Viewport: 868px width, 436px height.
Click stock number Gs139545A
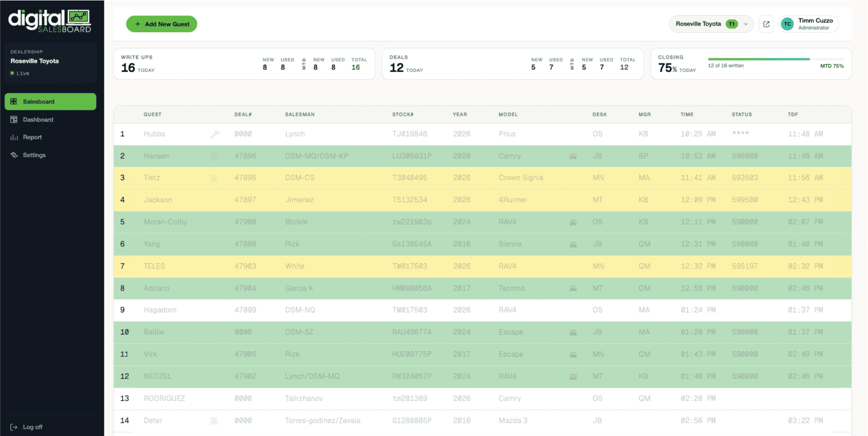412,244
